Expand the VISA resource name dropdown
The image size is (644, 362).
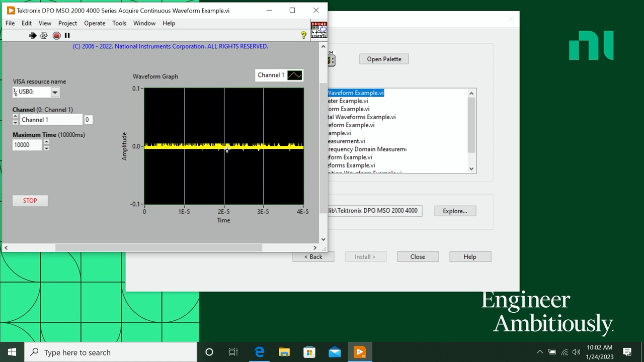point(55,92)
